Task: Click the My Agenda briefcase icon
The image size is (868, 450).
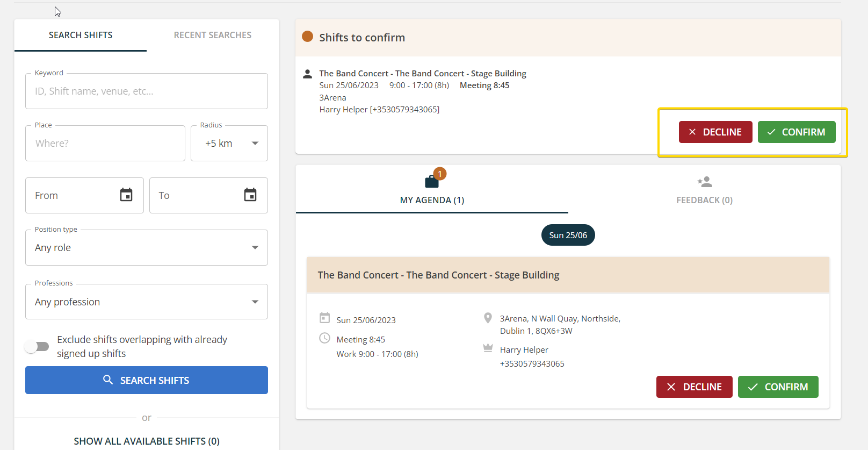Action: coord(432,182)
